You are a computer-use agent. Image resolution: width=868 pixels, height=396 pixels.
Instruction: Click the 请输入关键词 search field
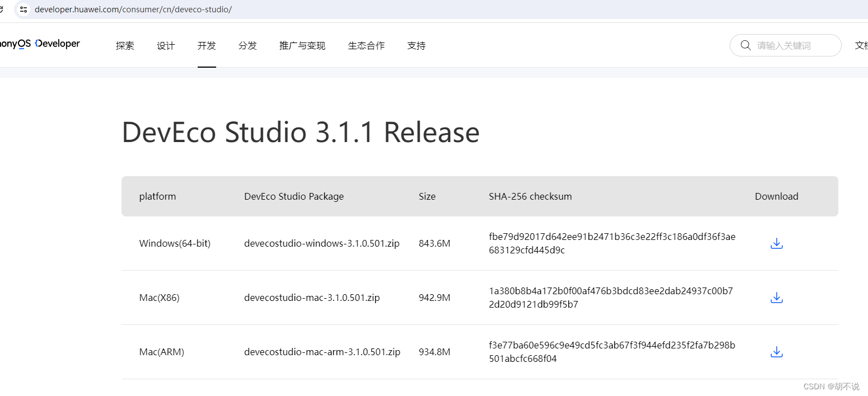[x=790, y=45]
